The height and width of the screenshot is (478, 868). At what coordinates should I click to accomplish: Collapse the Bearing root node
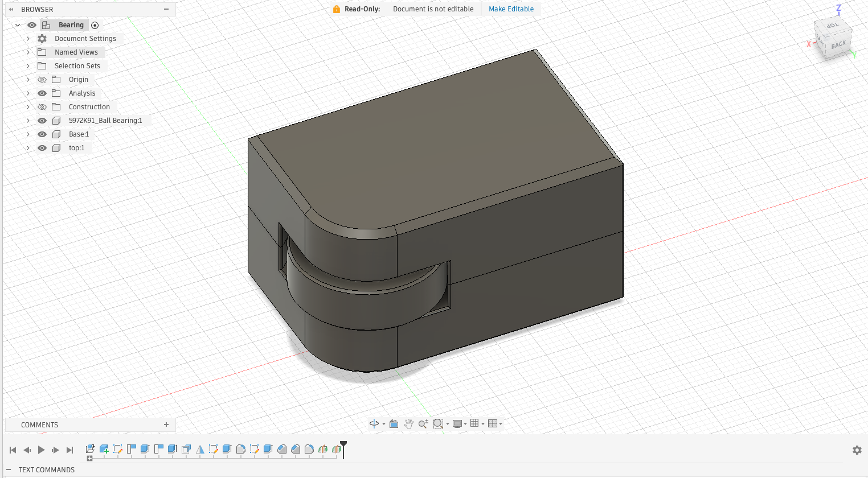[18, 25]
